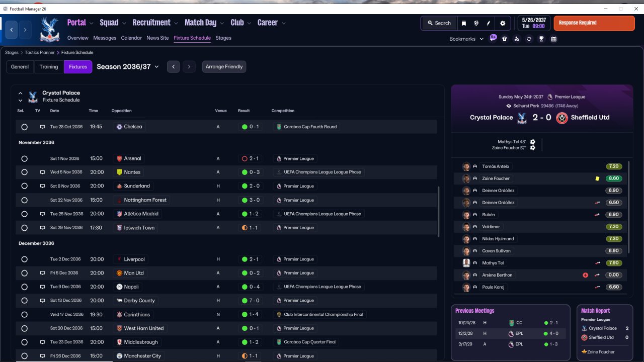Click the TV icon on the Chelsea fixture row
The width and height of the screenshot is (644, 362).
(43, 127)
